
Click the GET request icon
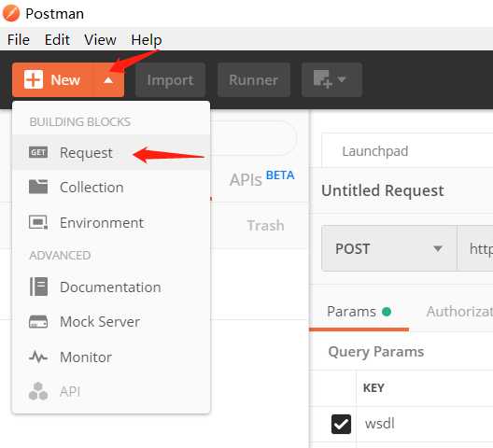point(38,152)
